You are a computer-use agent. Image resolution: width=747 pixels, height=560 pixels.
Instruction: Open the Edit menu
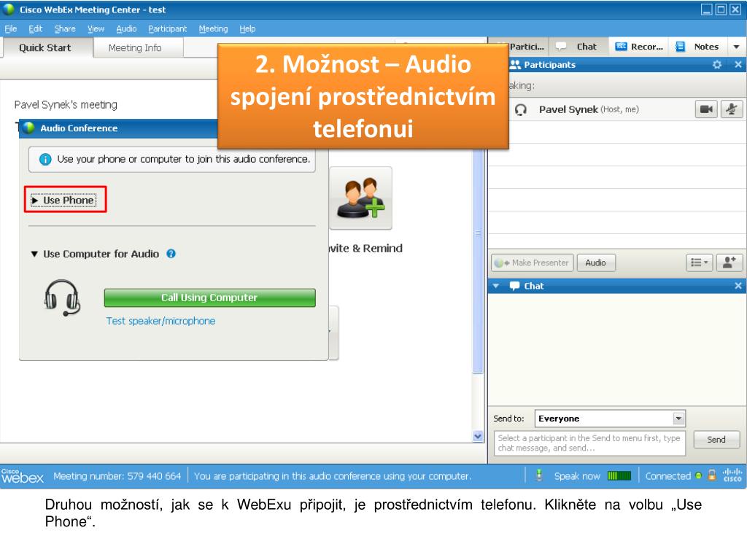(35, 29)
